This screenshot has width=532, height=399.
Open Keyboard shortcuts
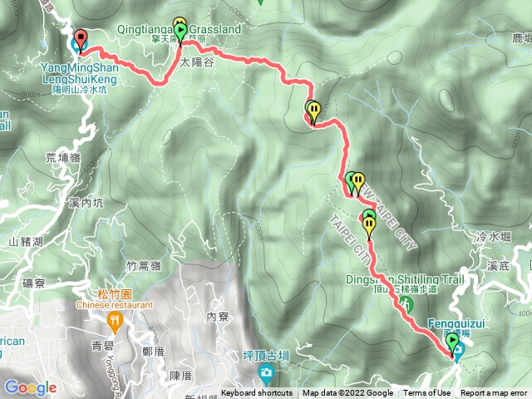pos(257,393)
